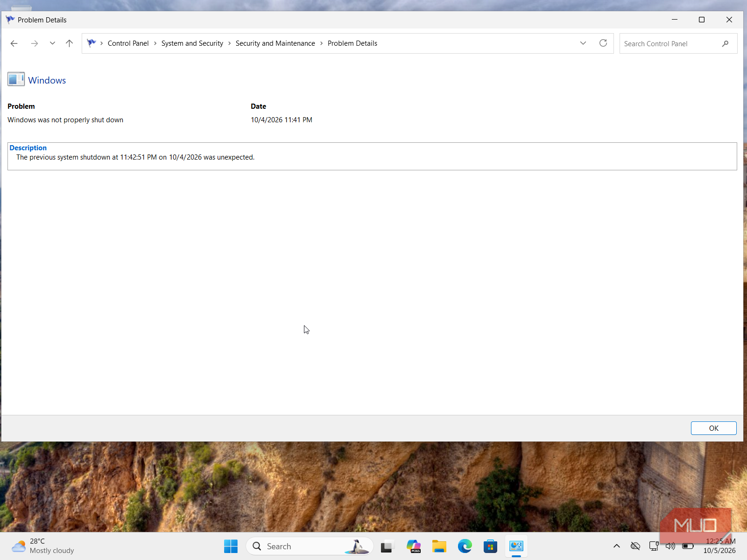Image resolution: width=747 pixels, height=560 pixels.
Task: Show hidden system tray icons
Action: point(617,546)
